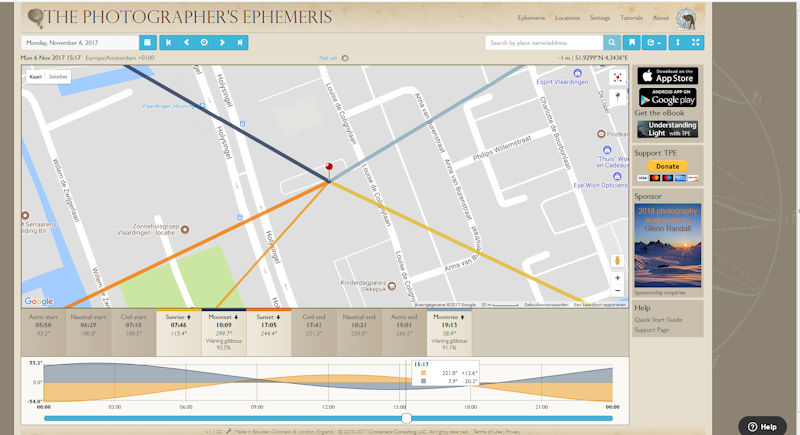The width and height of the screenshot is (800, 435).
Task: Click the Eye Wish Opticiens marker
Action: [617, 176]
